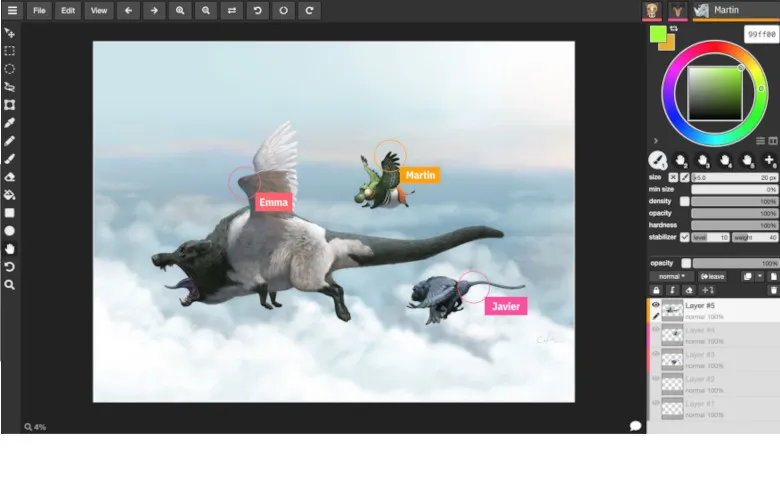Click the zoom in magnifier in top toolbar
780x488 pixels.
pos(180,11)
